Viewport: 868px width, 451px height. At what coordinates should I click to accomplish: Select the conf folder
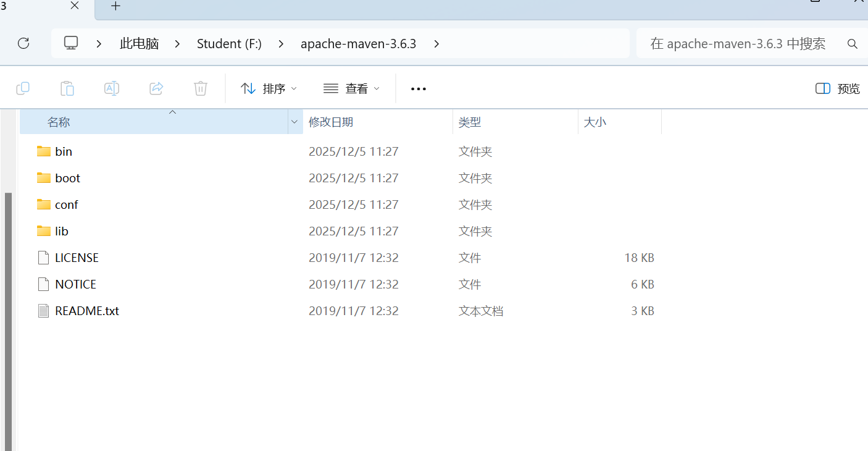66,204
